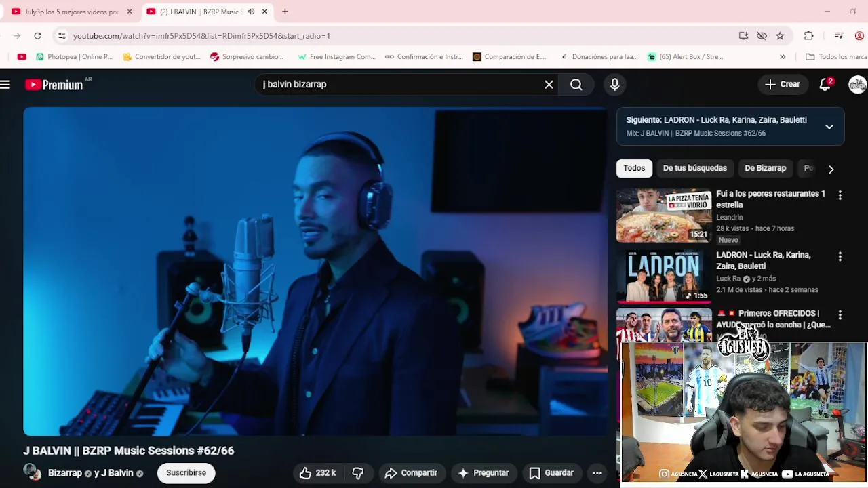Open 'Fui a los peores restaurantes 1 estrella' title
Screen dimensions: 868x488
(770, 199)
